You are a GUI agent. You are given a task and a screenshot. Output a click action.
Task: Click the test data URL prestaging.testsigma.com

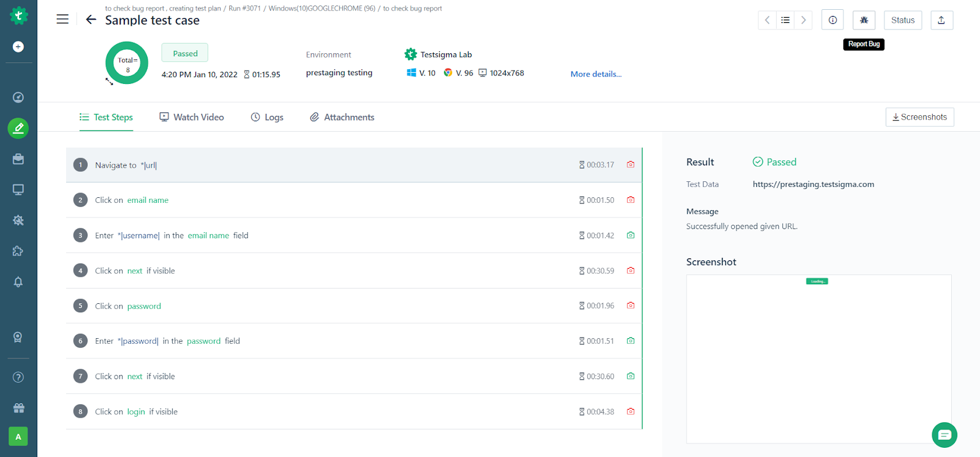(813, 184)
